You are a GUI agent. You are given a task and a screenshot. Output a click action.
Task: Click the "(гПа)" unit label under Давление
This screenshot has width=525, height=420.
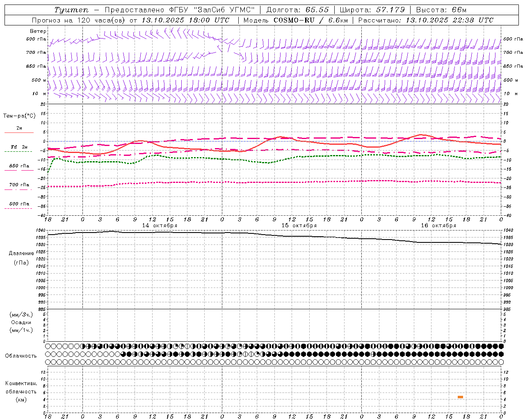point(21,263)
